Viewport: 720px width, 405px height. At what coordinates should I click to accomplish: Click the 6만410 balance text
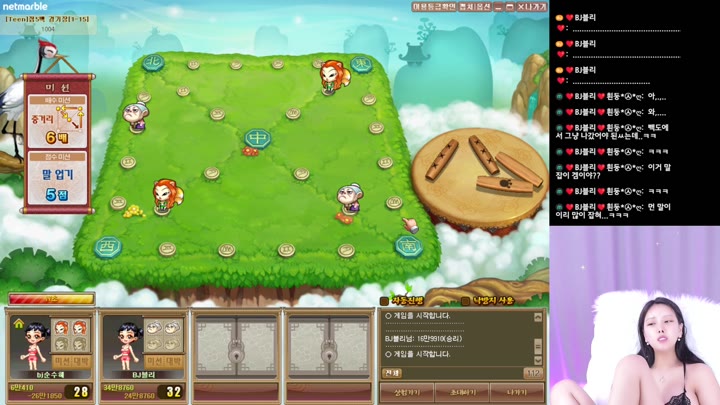(x=22, y=388)
